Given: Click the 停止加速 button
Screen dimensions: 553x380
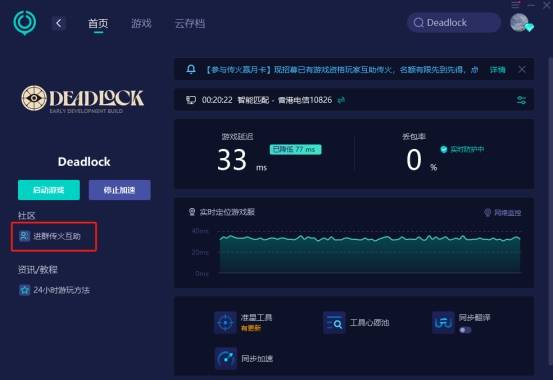Looking at the screenshot, I should click(120, 190).
